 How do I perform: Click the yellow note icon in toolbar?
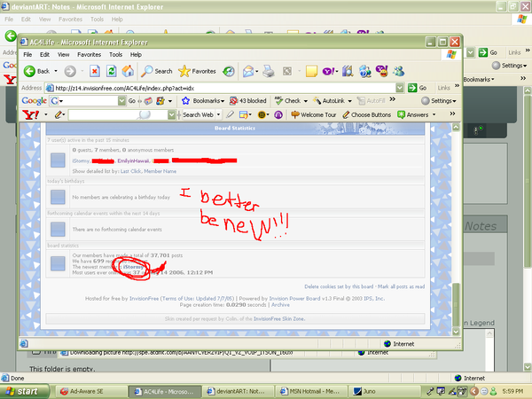(x=311, y=71)
